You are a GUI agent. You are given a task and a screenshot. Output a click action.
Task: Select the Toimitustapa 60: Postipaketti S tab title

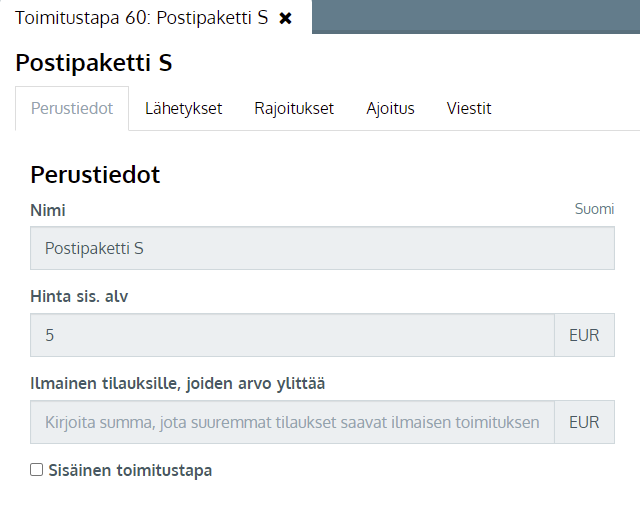[x=141, y=18]
